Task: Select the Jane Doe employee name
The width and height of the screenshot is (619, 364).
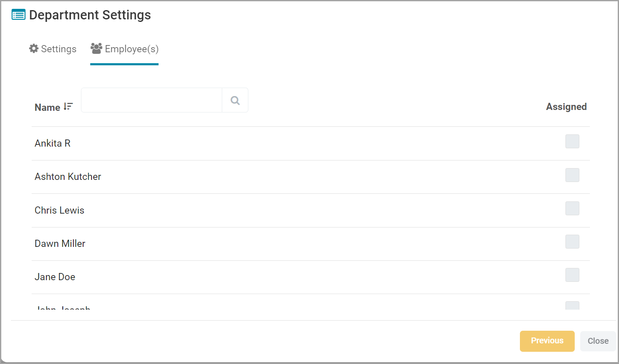Action: [55, 277]
